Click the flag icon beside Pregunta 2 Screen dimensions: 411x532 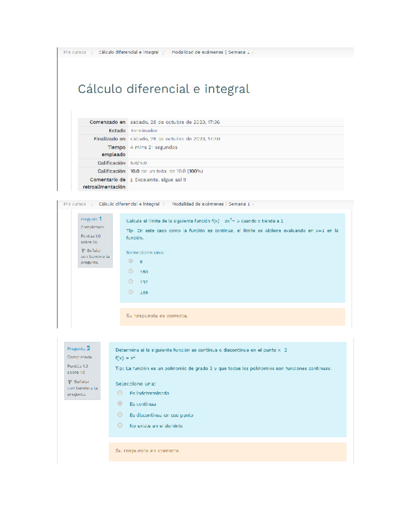click(x=70, y=381)
